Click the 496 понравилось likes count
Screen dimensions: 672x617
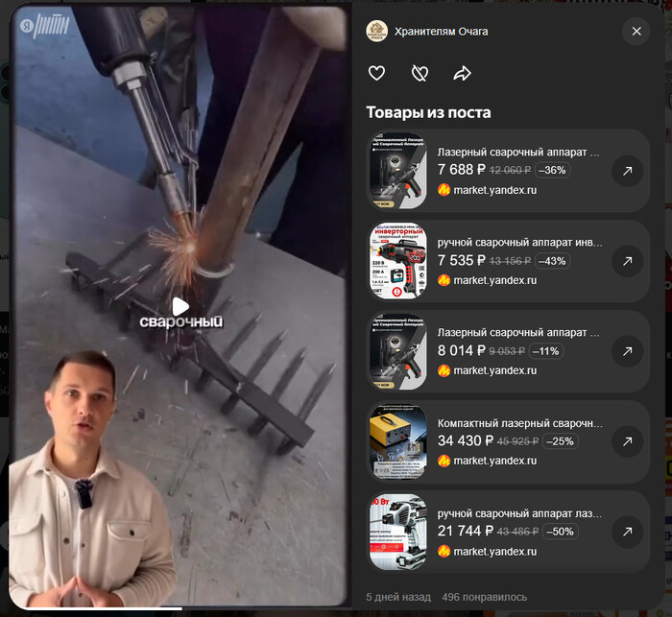[x=484, y=597]
